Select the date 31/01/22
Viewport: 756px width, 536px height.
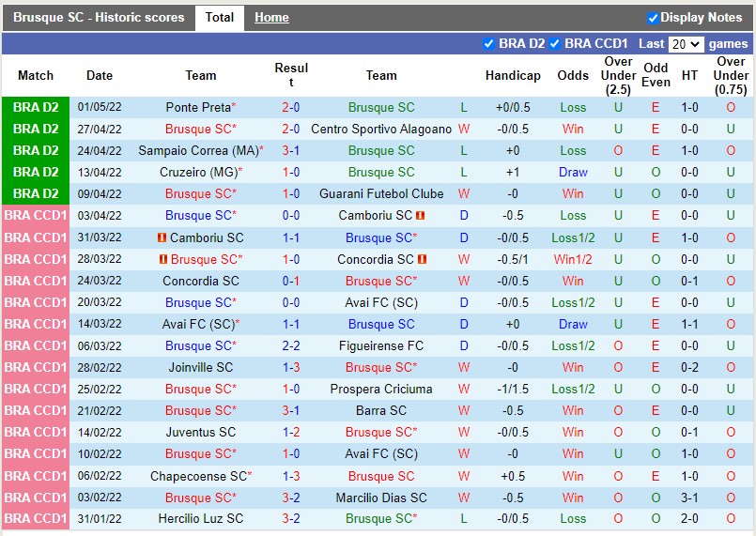pyautogui.click(x=100, y=519)
